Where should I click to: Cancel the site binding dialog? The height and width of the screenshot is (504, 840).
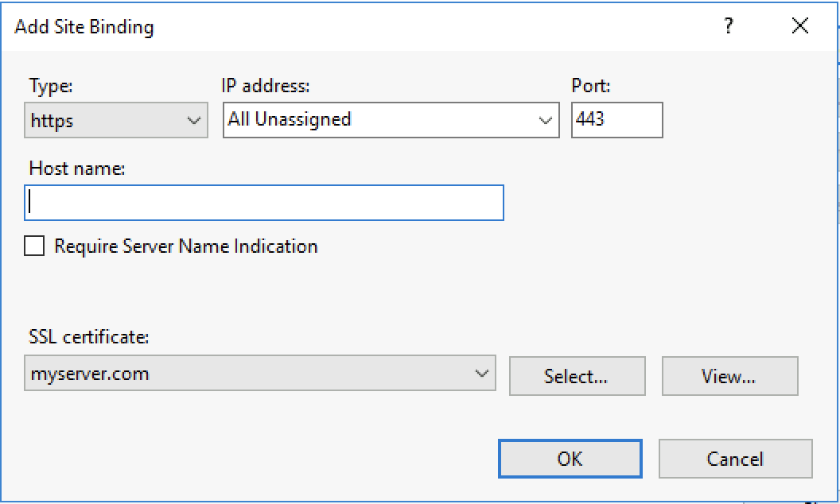point(735,459)
